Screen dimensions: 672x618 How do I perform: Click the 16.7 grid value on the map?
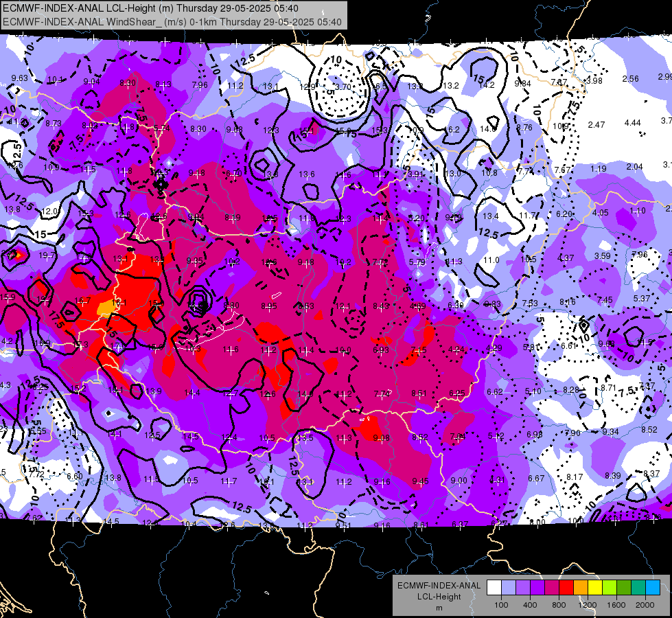coord(82,301)
